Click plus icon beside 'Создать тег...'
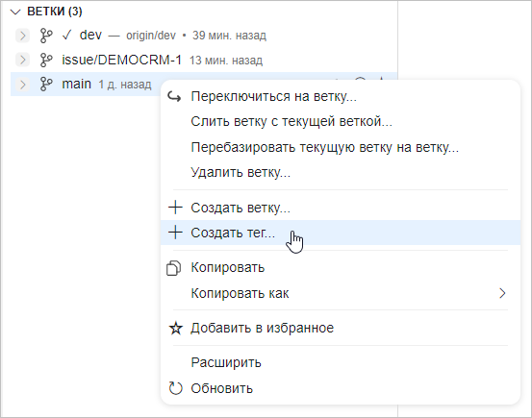 (175, 233)
